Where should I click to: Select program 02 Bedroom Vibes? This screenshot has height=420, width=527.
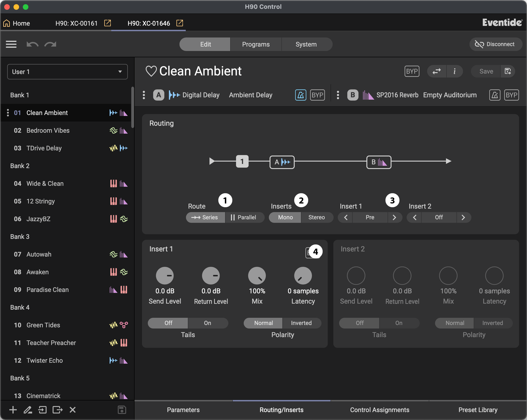click(66, 130)
